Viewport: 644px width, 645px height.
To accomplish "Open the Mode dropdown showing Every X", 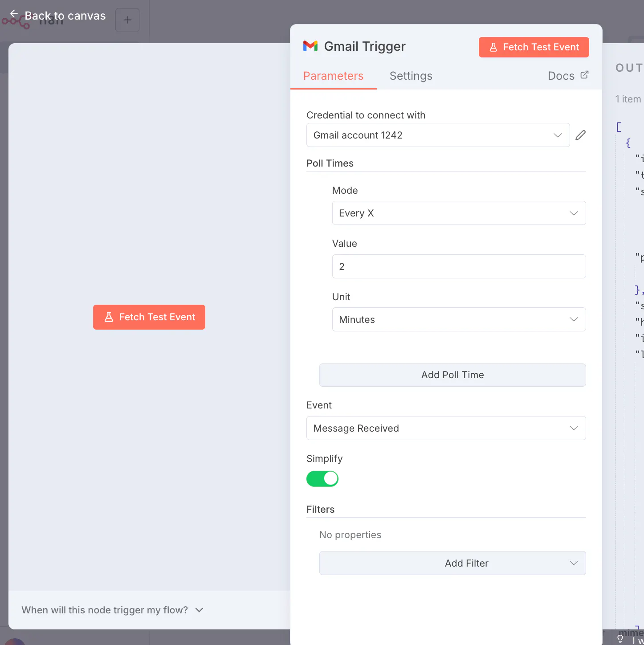I will pos(459,213).
